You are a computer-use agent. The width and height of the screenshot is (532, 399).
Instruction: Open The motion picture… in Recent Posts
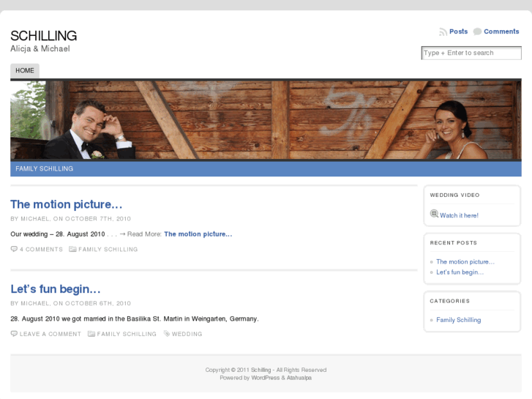tap(465, 262)
